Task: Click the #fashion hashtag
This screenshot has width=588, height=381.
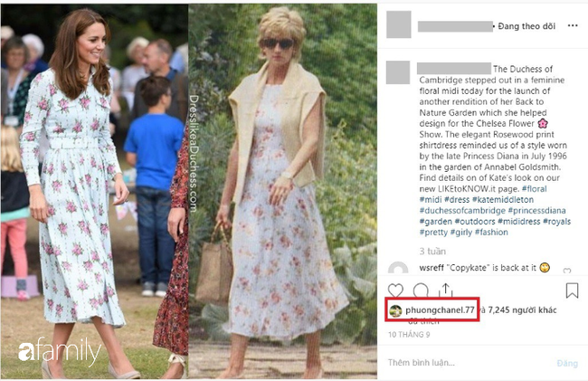Action: [x=491, y=232]
